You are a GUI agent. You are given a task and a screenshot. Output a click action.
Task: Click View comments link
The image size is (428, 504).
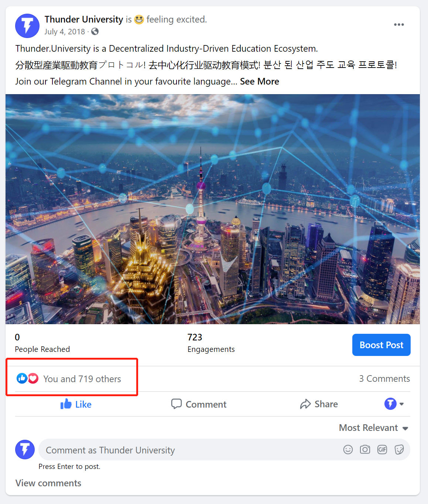(48, 483)
